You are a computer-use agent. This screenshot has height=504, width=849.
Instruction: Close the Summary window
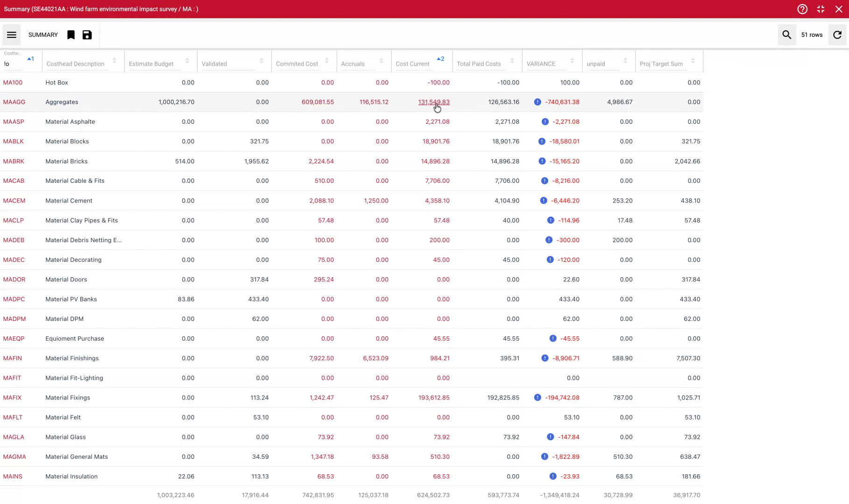click(839, 9)
